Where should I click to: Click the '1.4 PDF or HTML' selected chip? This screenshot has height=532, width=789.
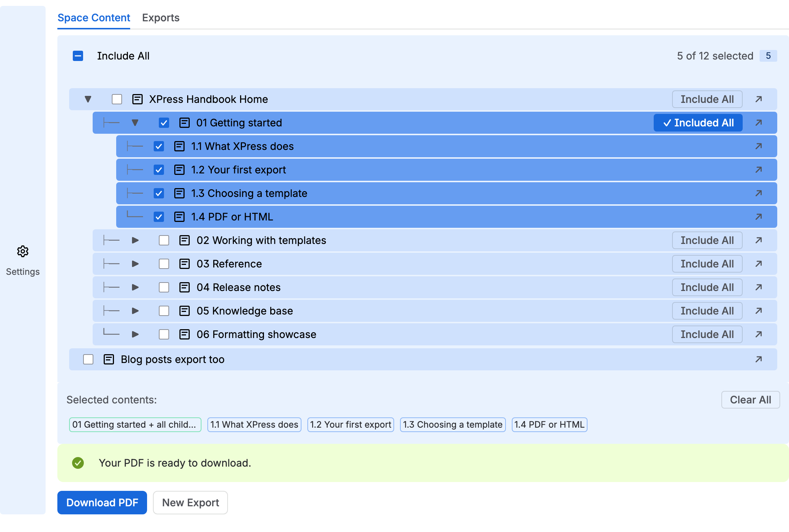(x=549, y=425)
